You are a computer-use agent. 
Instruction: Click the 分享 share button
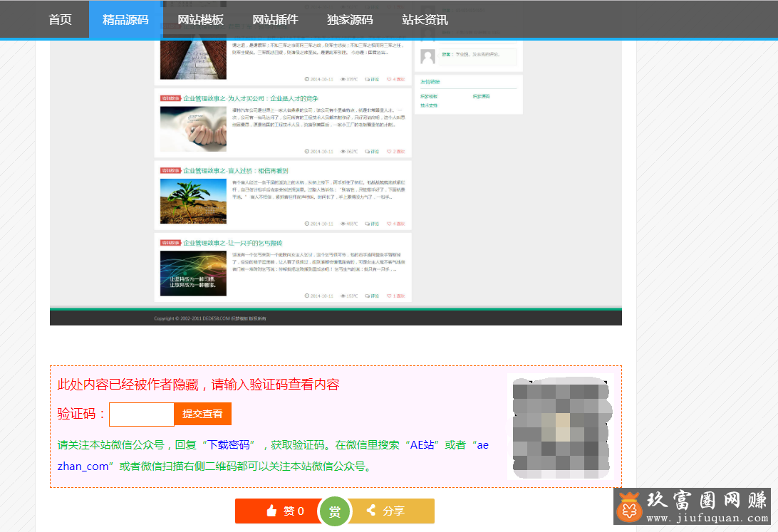point(391,511)
